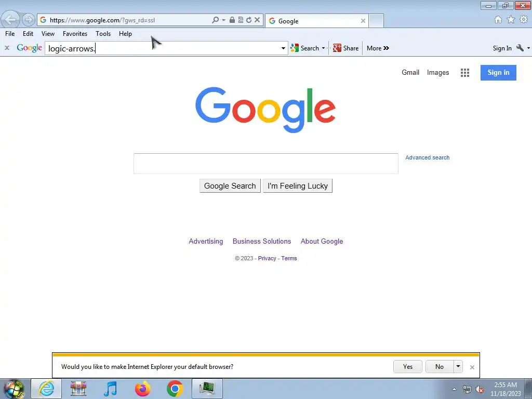Viewport: 532px width, 399px height.
Task: Open the Help menu
Action: (125, 34)
